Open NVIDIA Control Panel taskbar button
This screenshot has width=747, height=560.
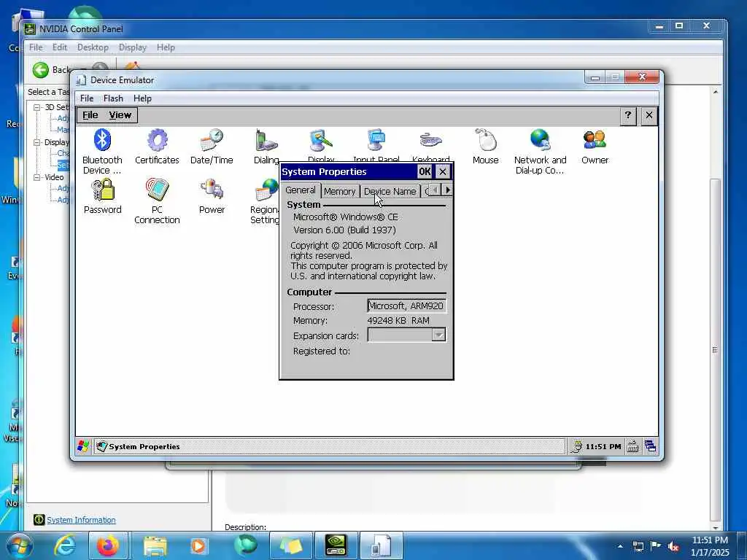(x=336, y=545)
